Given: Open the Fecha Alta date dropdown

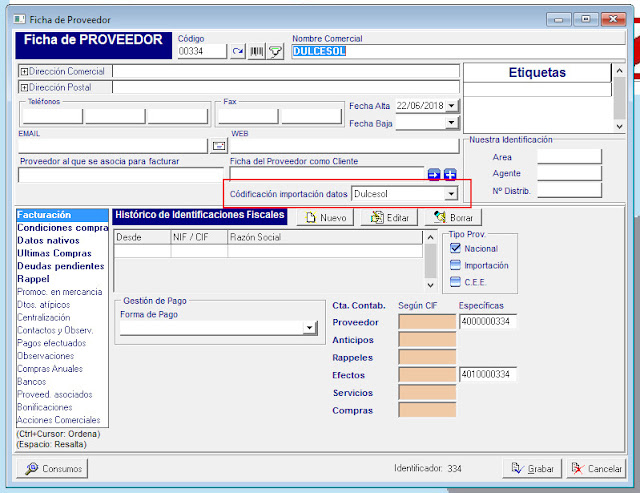Looking at the screenshot, I should [452, 106].
